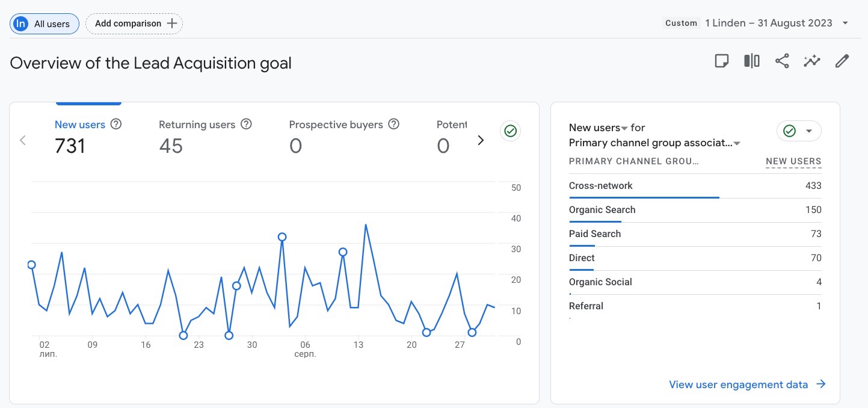Share this report via the share icon
The height and width of the screenshot is (408, 868).
(x=781, y=61)
